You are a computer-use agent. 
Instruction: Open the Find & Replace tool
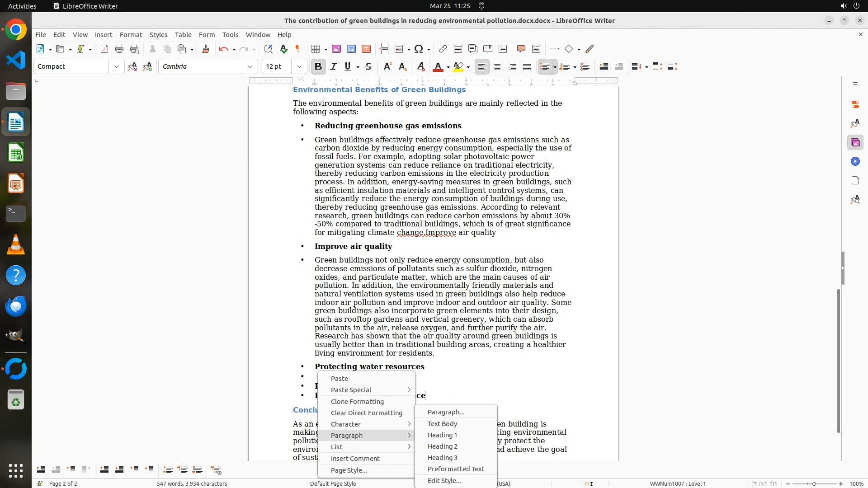click(268, 49)
